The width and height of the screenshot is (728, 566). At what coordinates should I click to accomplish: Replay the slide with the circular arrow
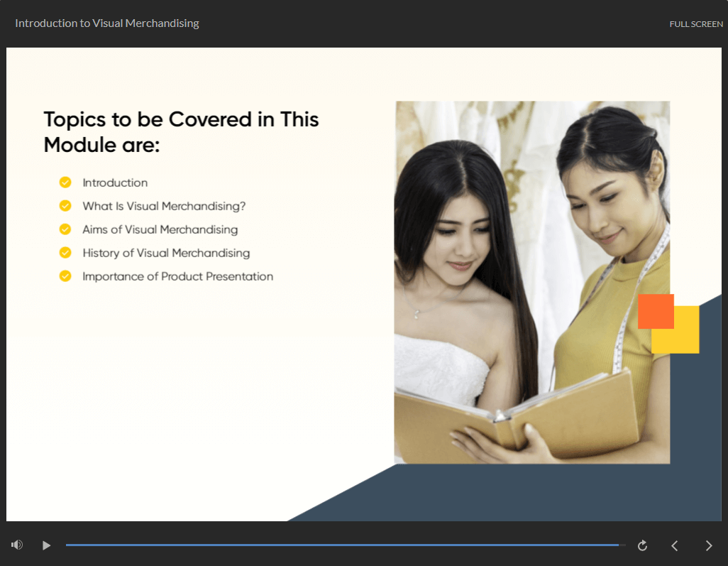(643, 545)
